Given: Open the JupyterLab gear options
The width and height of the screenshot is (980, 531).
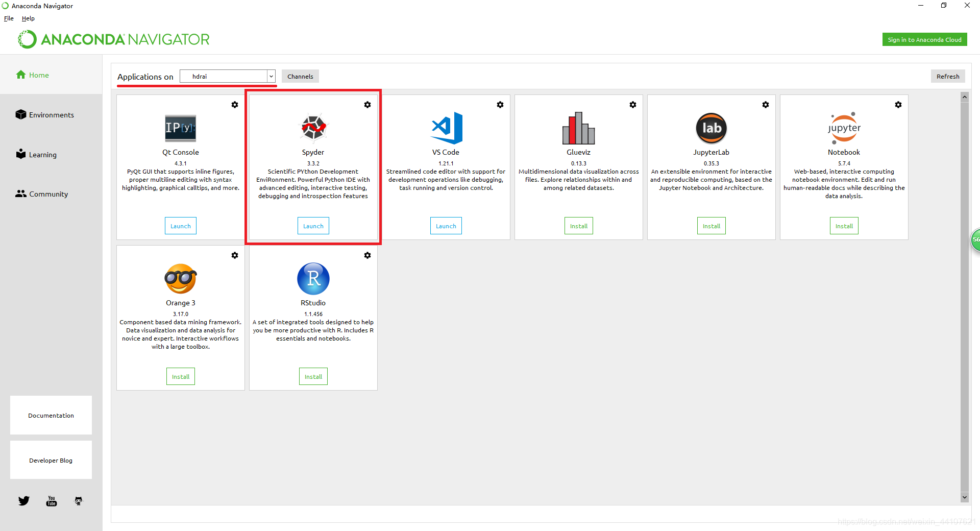Looking at the screenshot, I should (x=766, y=105).
